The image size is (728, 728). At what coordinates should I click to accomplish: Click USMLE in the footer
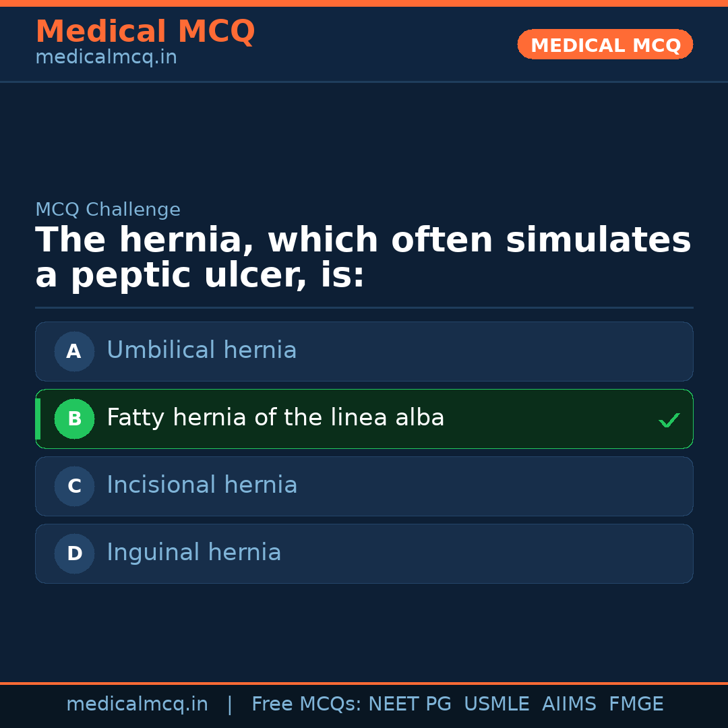pyautogui.click(x=496, y=704)
